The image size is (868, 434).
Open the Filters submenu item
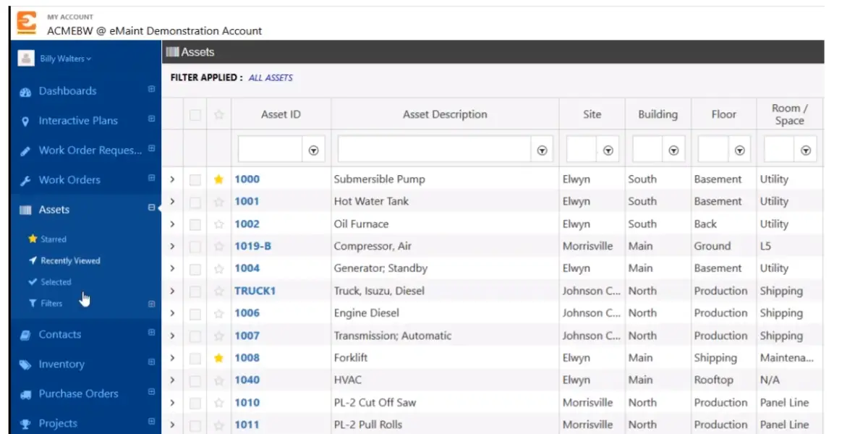(x=46, y=304)
